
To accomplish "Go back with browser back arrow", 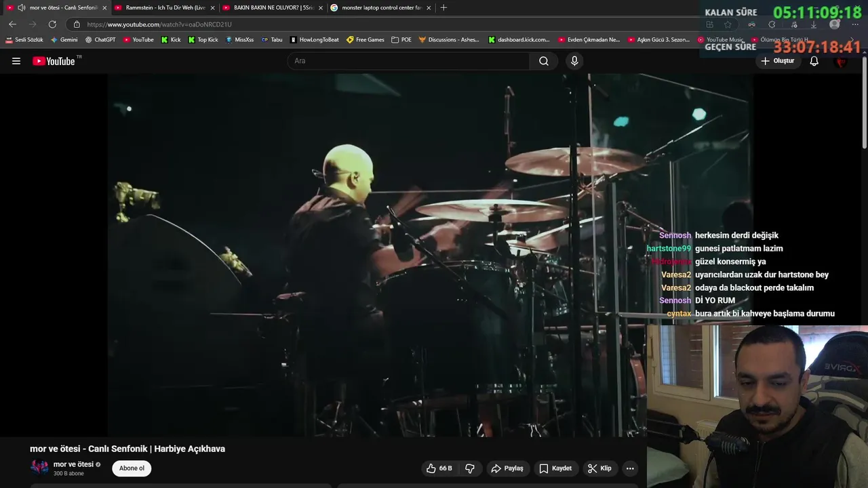I will coord(12,24).
